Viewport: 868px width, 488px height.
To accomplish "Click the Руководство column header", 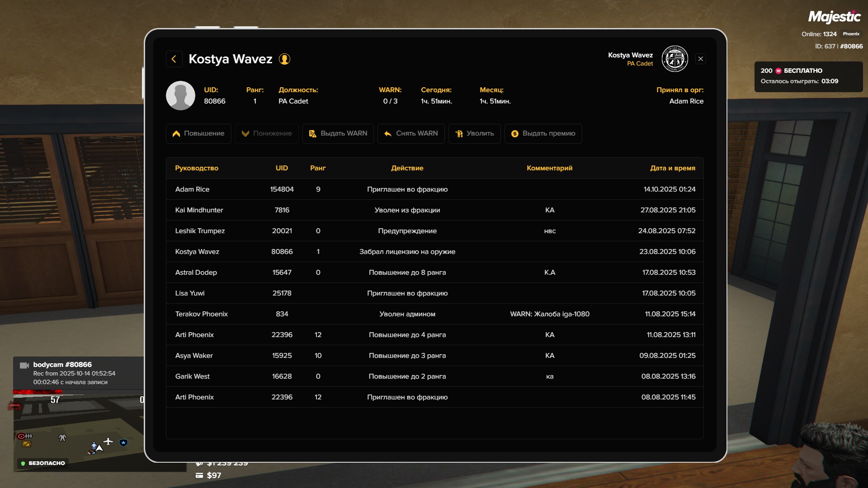I will point(197,168).
